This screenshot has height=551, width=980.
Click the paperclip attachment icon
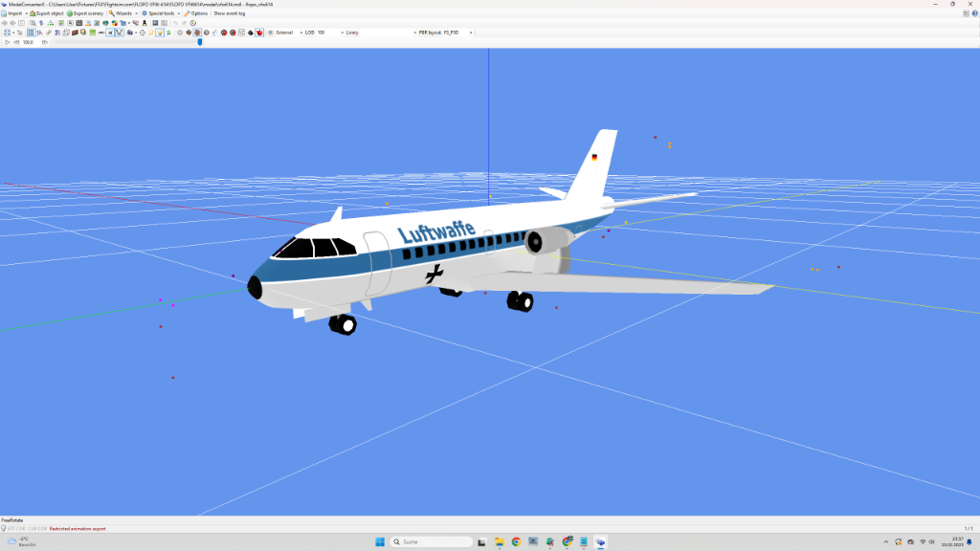pos(49,33)
